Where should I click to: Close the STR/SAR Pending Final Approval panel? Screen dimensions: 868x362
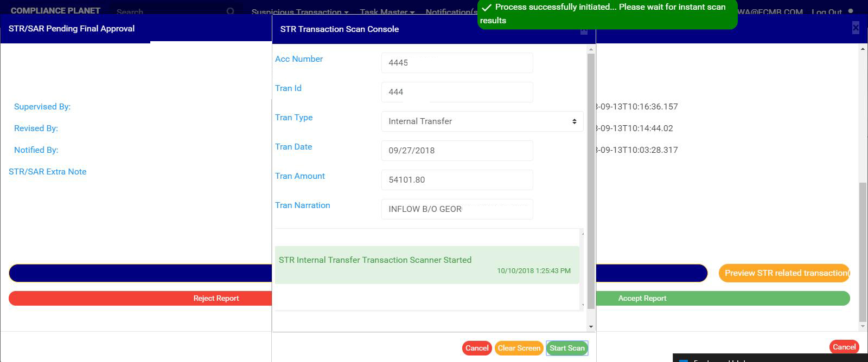(856, 28)
